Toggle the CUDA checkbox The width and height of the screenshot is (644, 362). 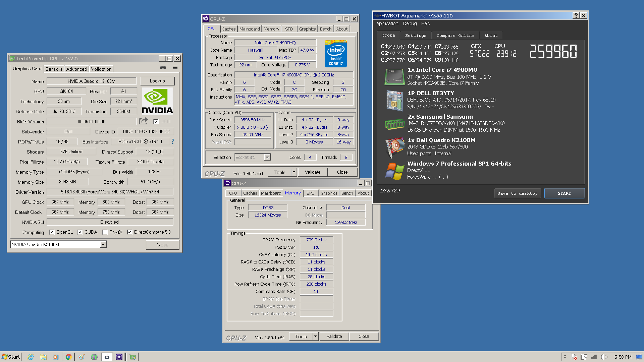point(80,232)
